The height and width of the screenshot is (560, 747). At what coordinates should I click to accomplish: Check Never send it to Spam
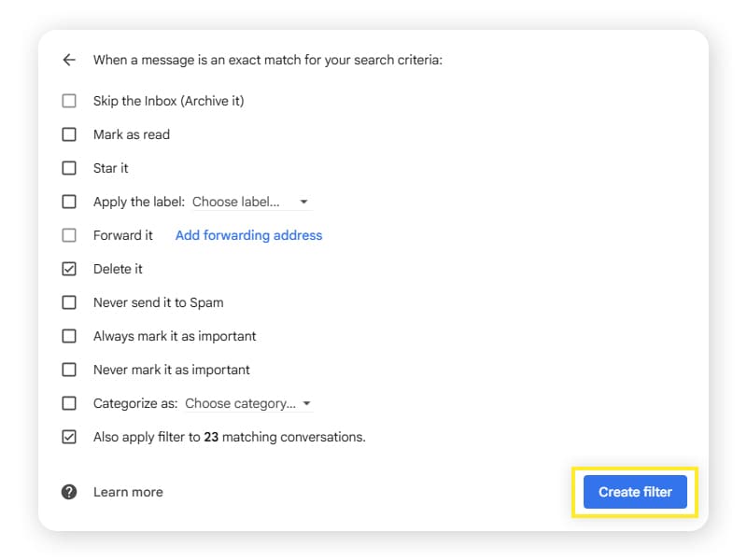coord(69,302)
